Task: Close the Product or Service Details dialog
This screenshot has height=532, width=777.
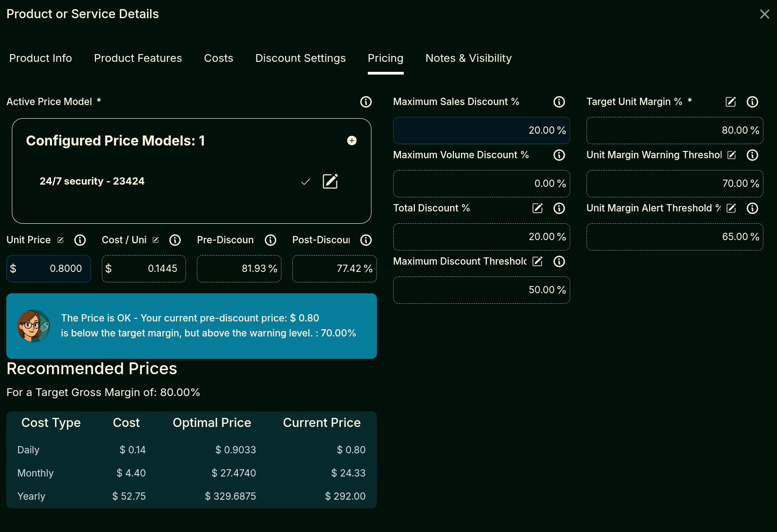Action: [x=764, y=14]
